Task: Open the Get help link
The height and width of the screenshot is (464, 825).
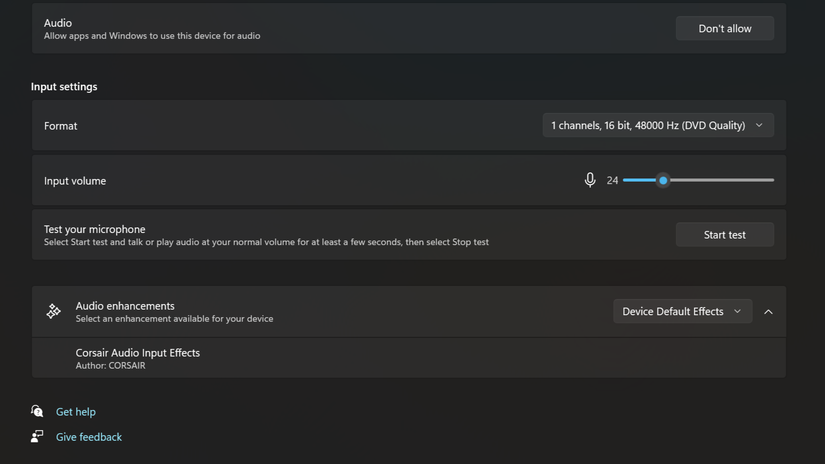Action: (x=76, y=412)
